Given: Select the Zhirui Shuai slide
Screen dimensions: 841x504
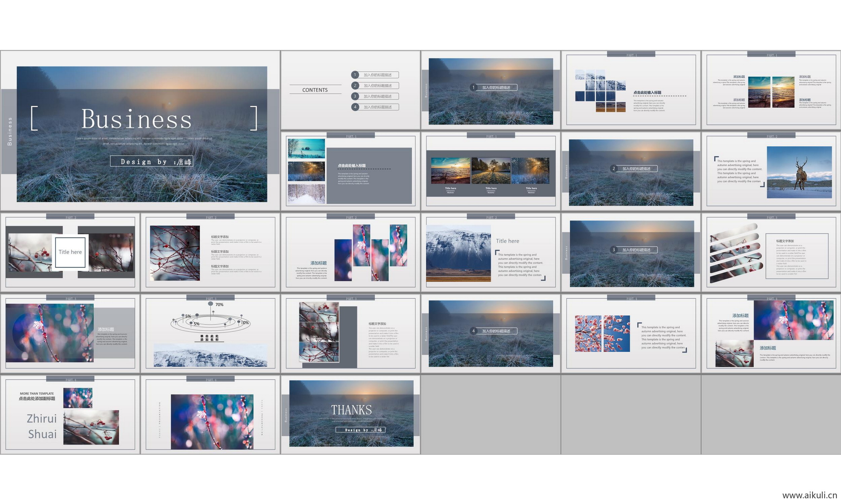Looking at the screenshot, I should pos(70,414).
